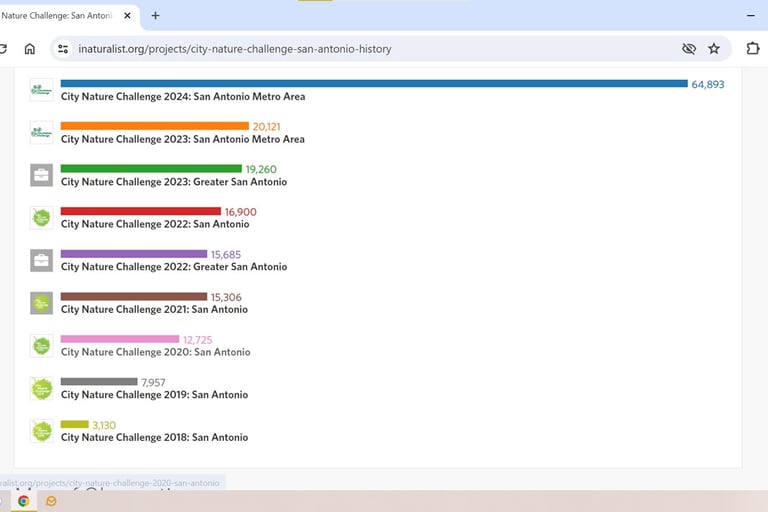Image resolution: width=768 pixels, height=512 pixels.
Task: Click the green 2023 Greater San Antonio bar
Action: pyautogui.click(x=151, y=169)
